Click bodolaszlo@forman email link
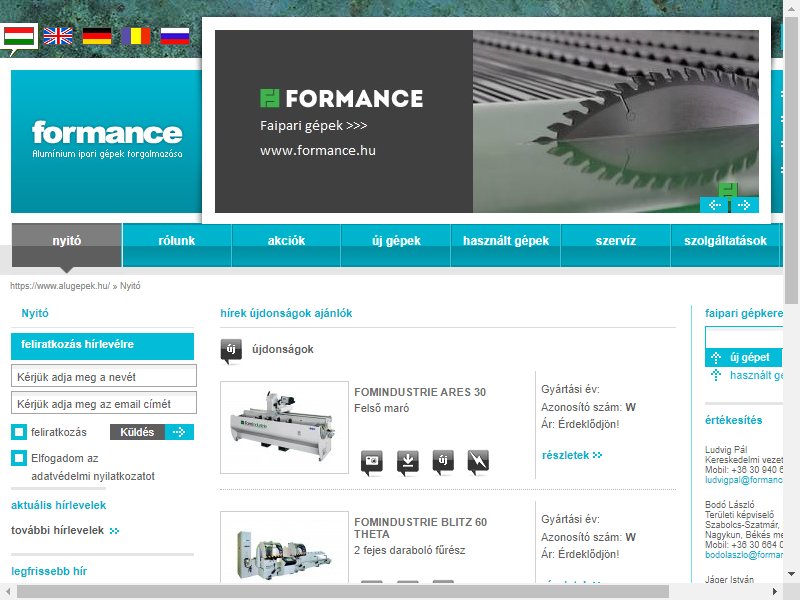Viewport: 800px width, 600px height. pos(744,555)
